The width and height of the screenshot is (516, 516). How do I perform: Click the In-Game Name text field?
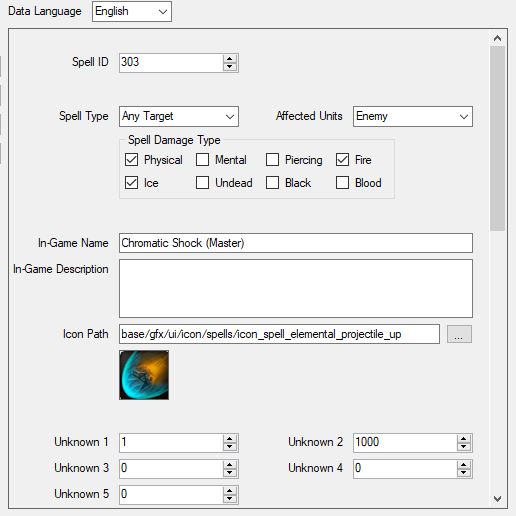point(296,243)
